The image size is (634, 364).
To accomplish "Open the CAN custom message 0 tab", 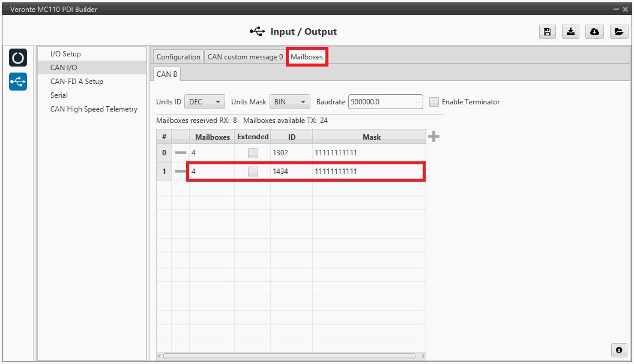I will [245, 57].
